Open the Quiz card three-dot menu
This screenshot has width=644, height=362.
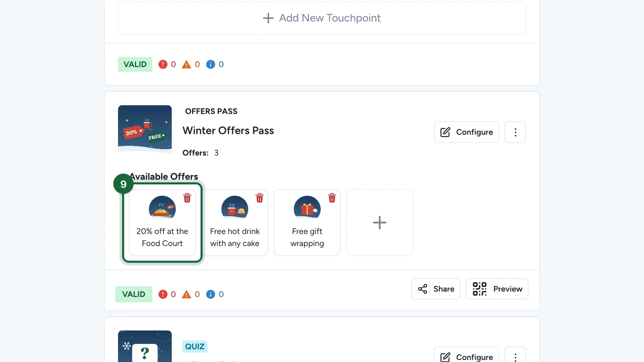point(515,356)
